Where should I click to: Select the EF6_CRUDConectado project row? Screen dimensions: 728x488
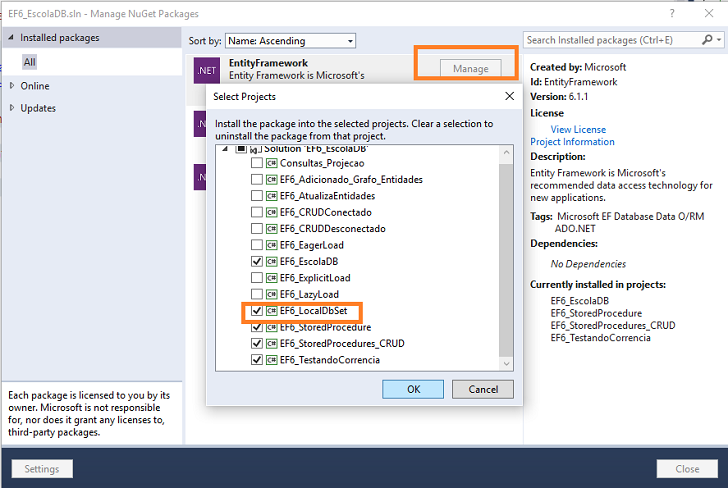click(325, 212)
